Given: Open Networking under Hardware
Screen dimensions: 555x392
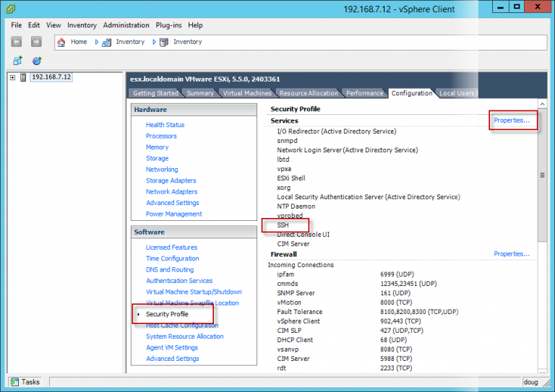Looking at the screenshot, I should [x=161, y=170].
